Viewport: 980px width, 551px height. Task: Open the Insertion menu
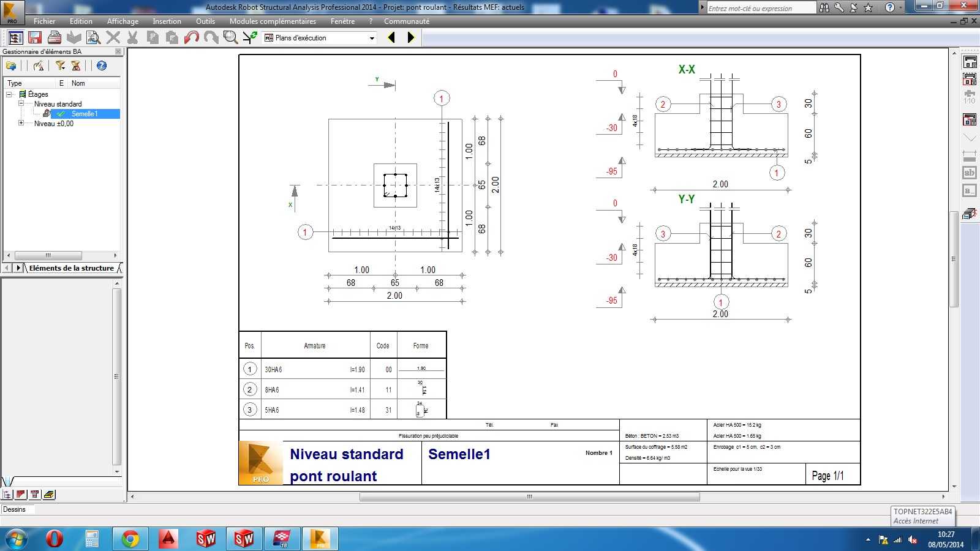[167, 21]
